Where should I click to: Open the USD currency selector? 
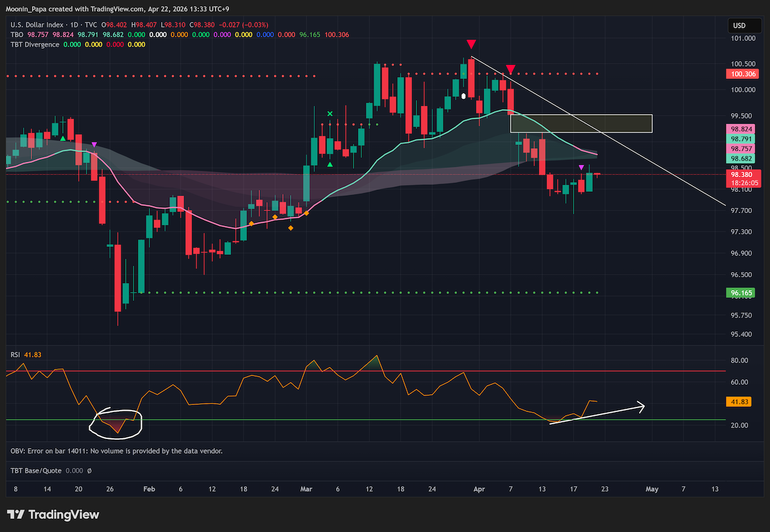(739, 26)
